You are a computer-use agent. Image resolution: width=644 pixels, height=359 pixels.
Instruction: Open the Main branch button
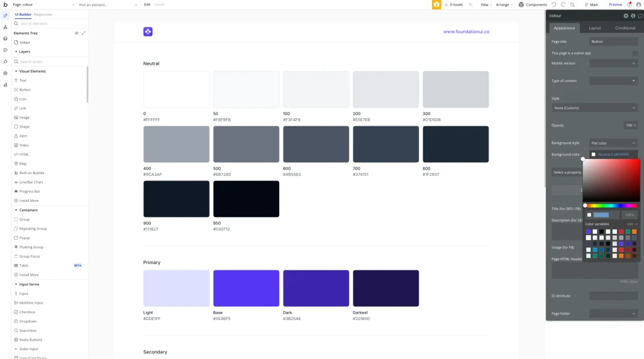pos(591,4)
